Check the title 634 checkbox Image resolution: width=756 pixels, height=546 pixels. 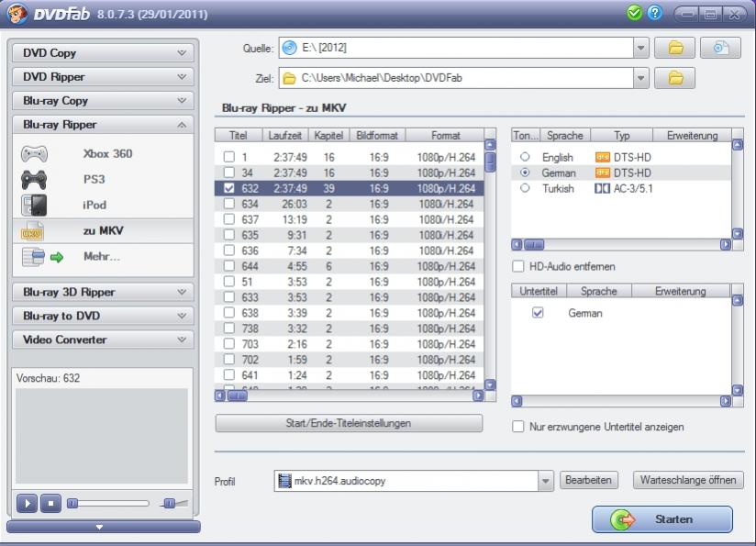click(229, 204)
